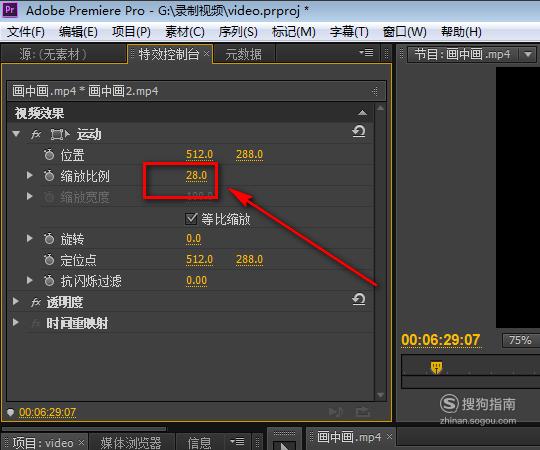Viewport: 540px width, 450px height.
Task: Click the 运动 transform box icon
Action: (60, 134)
